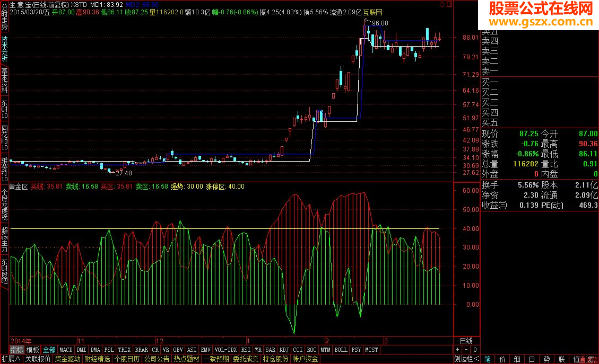This screenshot has width=599, height=364.
Task: Select the 笔 tab in the side panel
Action: 488,359
